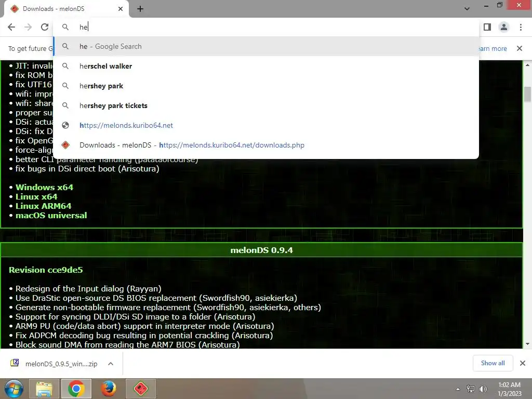Image resolution: width=532 pixels, height=399 pixels.
Task: Pick the 'hershey park' suggestion
Action: pyautogui.click(x=266, y=86)
